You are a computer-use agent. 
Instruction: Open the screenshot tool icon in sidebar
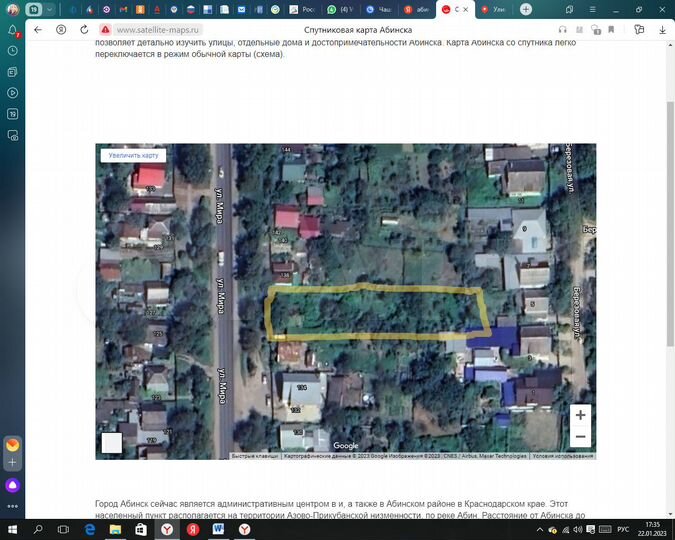pos(12,136)
